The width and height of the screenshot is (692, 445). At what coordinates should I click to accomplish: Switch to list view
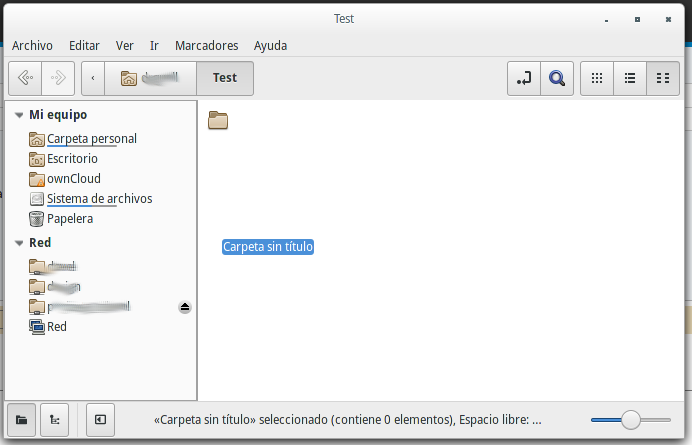(x=630, y=78)
